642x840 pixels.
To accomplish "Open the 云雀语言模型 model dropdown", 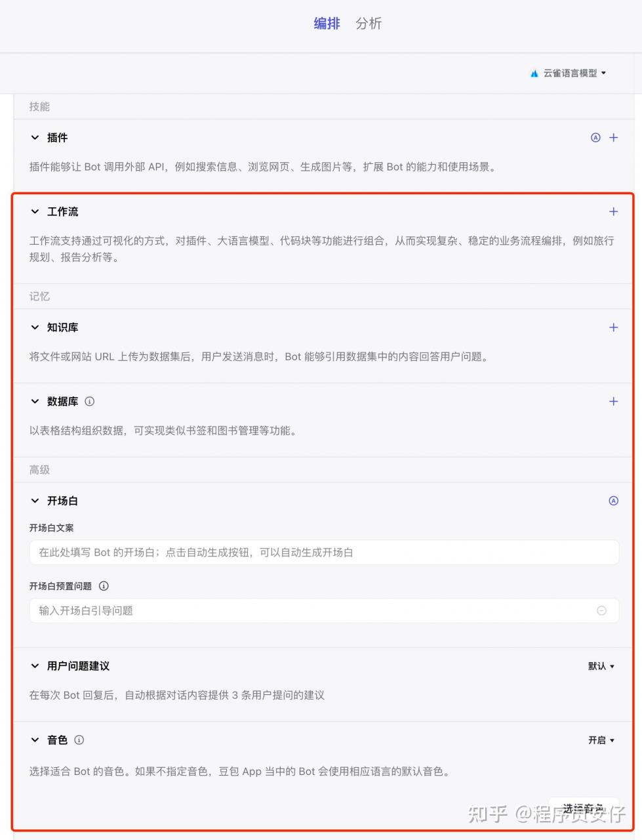I will tap(568, 73).
